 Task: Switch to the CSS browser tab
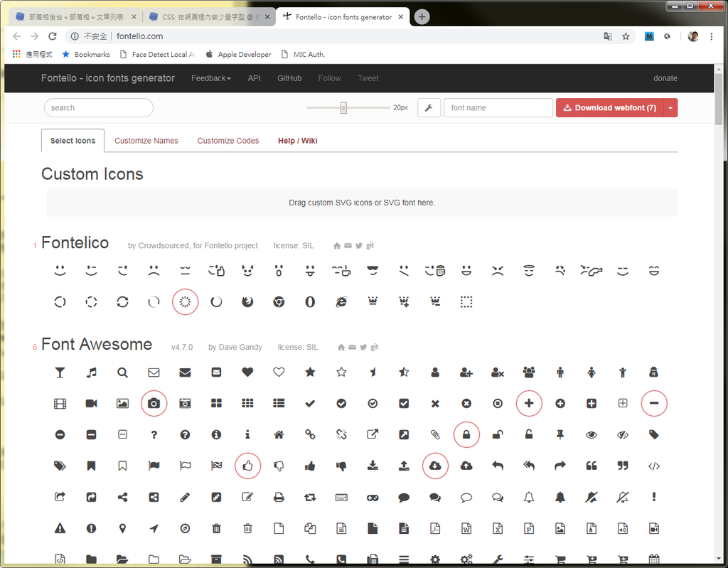(209, 17)
